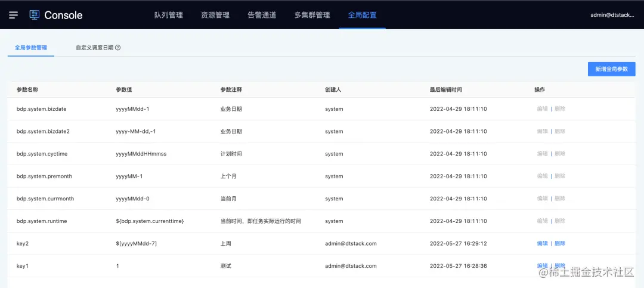
Task: Select the bdp.system.premonth parameter name
Action: (44, 176)
